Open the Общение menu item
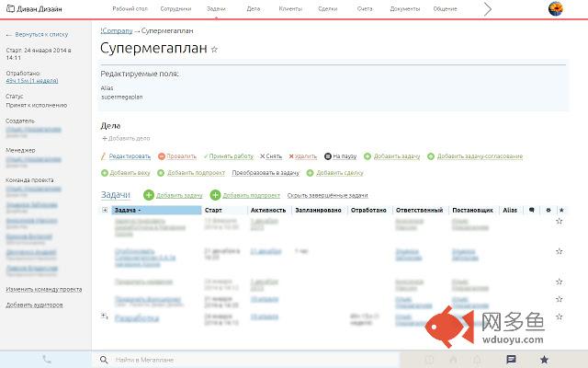The width and height of the screenshot is (588, 368). click(x=445, y=8)
